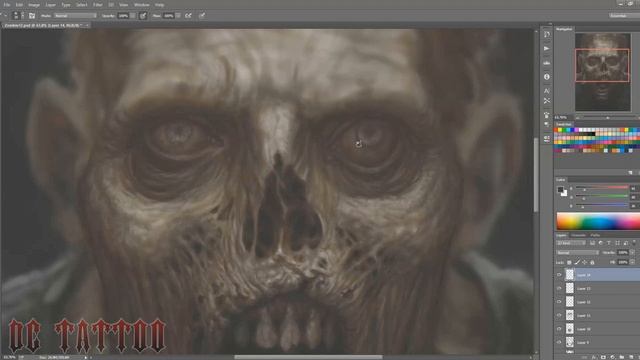640x360 pixels.
Task: Pick a color from spectrum ramp
Action: click(x=598, y=221)
